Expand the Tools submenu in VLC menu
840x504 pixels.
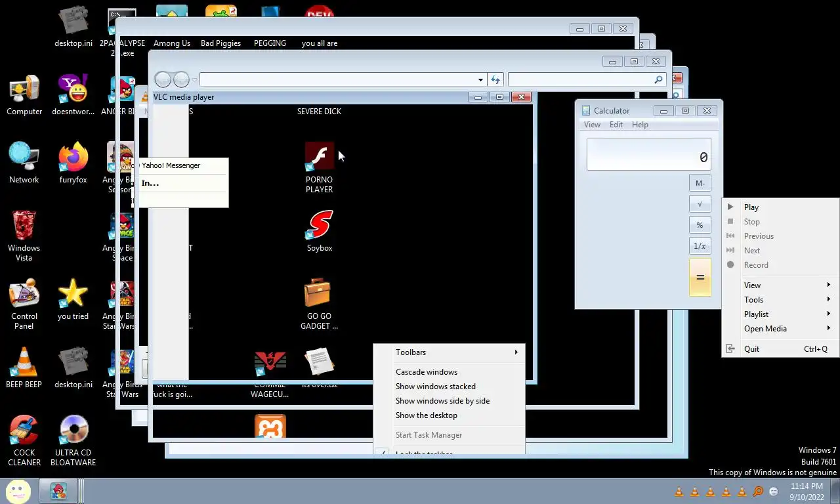780,300
